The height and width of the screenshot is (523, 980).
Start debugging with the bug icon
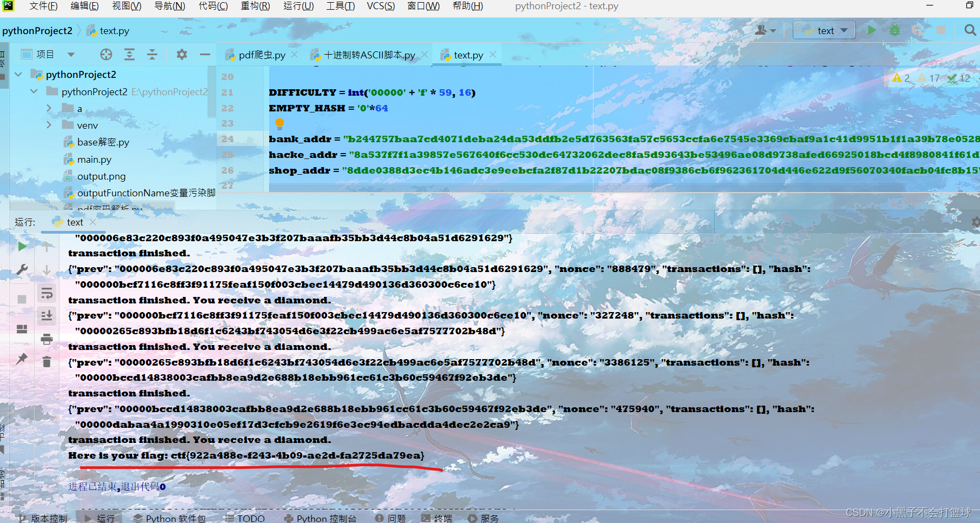[x=895, y=30]
